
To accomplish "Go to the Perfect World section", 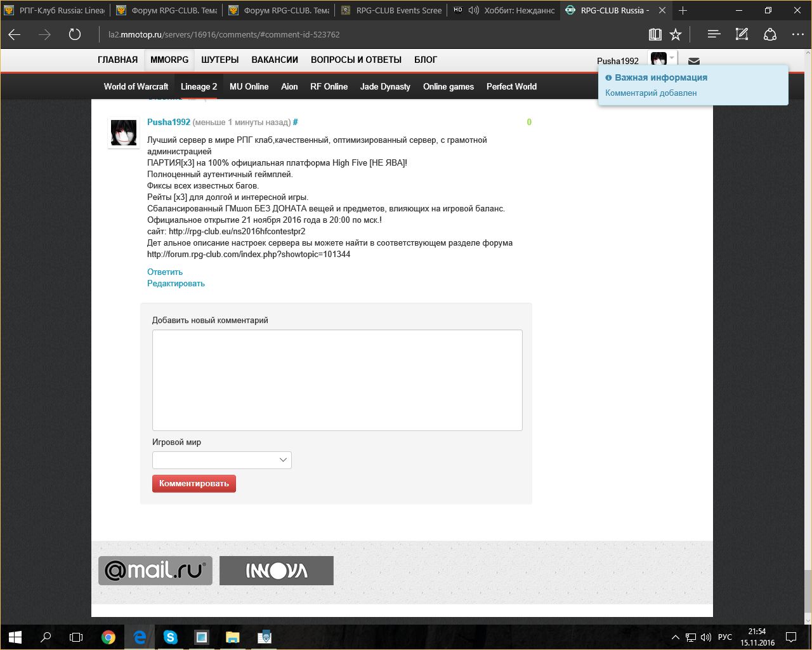I will 511,86.
